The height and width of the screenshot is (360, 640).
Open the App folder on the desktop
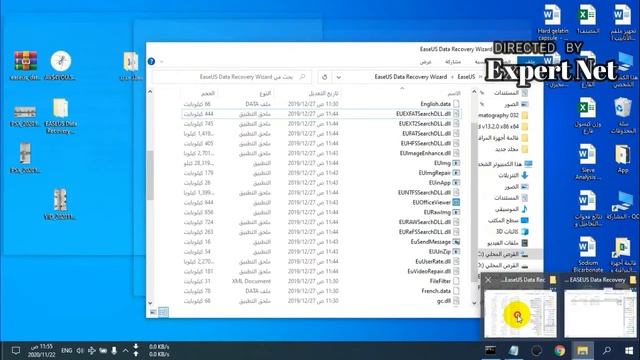tap(622, 160)
